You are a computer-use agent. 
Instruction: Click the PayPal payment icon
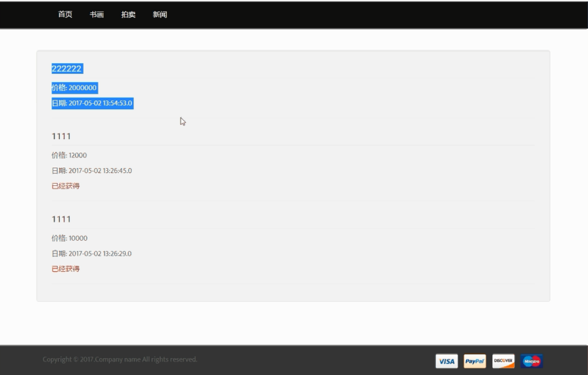pos(475,361)
